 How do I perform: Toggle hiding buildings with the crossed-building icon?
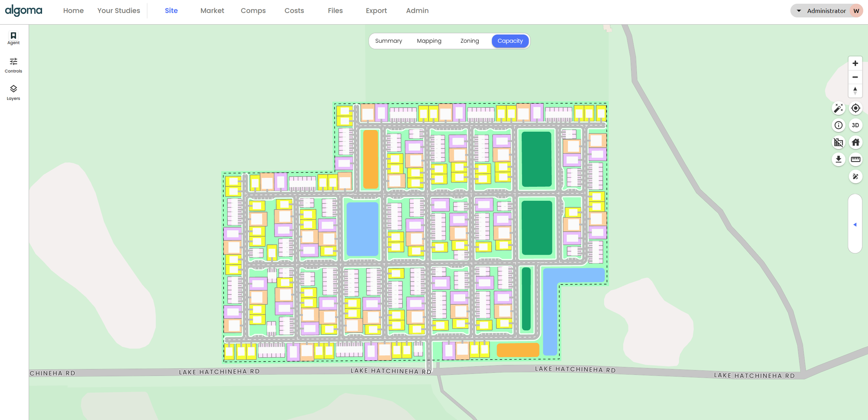(838, 142)
